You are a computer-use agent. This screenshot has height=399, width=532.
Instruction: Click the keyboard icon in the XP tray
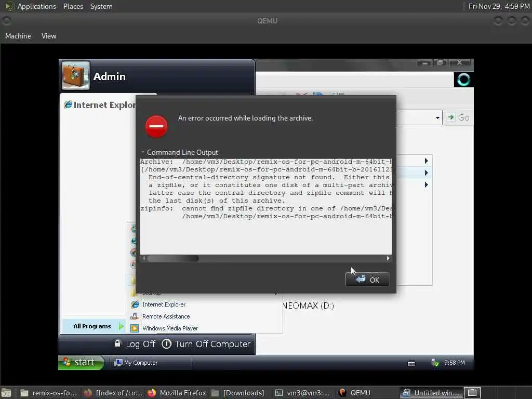coord(411,363)
